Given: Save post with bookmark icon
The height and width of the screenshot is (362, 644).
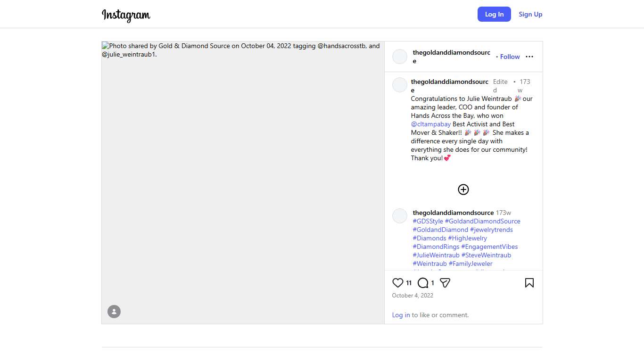Looking at the screenshot, I should 529,283.
